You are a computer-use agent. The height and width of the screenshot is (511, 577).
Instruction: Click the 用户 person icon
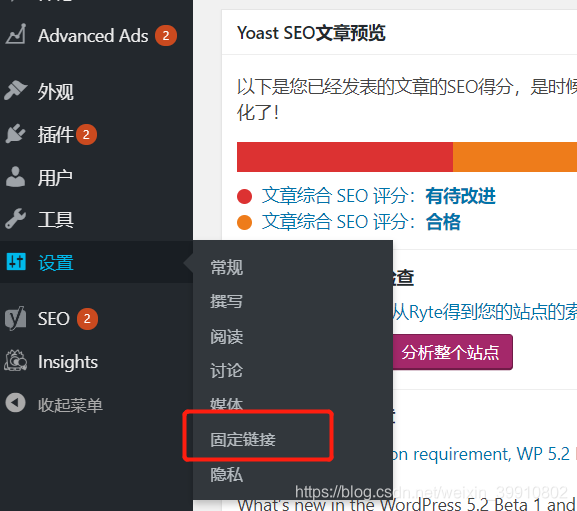pos(16,177)
